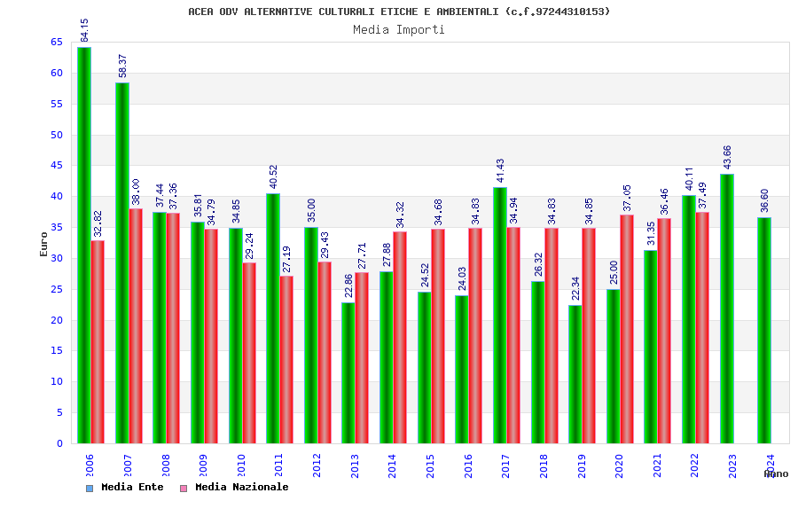Click the x-axis year 2010
The width and height of the screenshot is (798, 532).
click(241, 465)
